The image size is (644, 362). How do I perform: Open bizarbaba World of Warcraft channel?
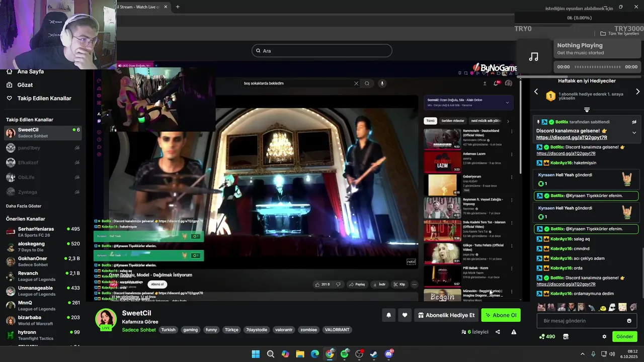(x=42, y=320)
